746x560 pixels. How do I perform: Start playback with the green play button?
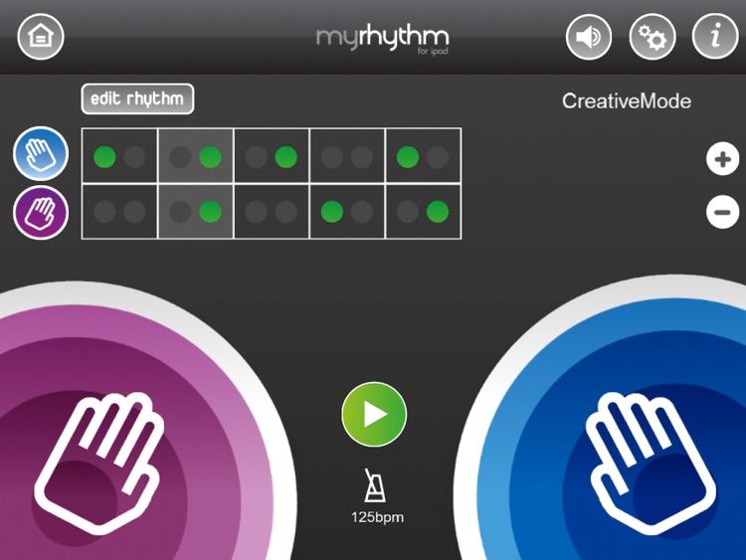coord(374,414)
